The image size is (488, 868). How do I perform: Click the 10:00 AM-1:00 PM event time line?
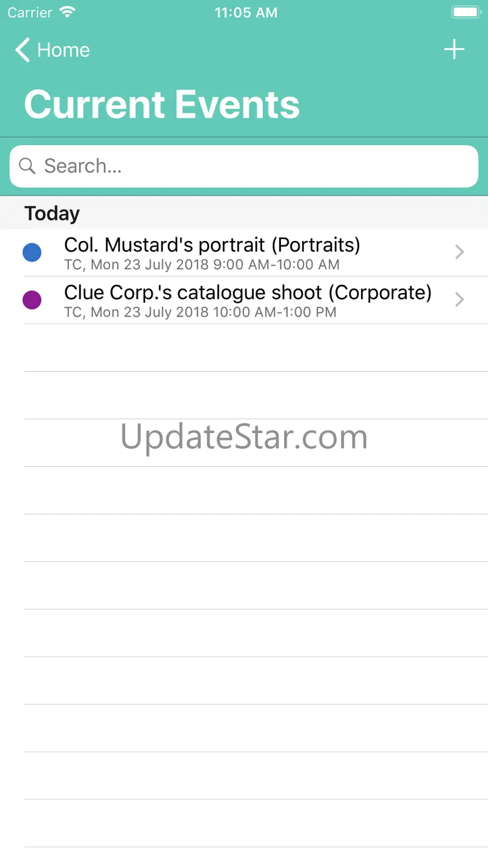tap(200, 312)
